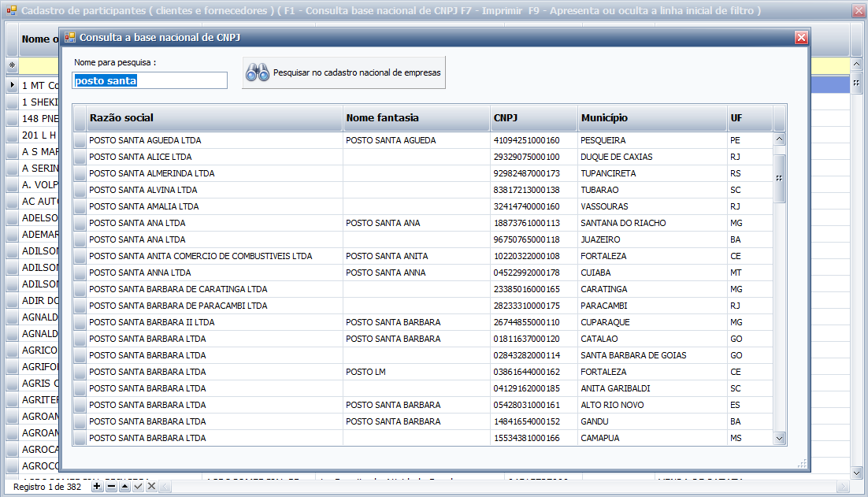The width and height of the screenshot is (868, 497).
Task: Click the current-row arrow indicator beside 1 MT
Action: 12,85
